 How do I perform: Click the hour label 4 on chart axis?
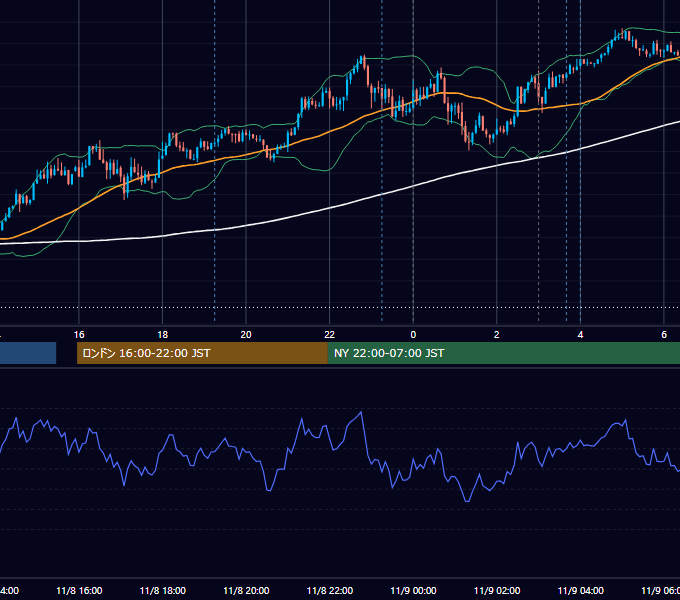click(x=580, y=335)
